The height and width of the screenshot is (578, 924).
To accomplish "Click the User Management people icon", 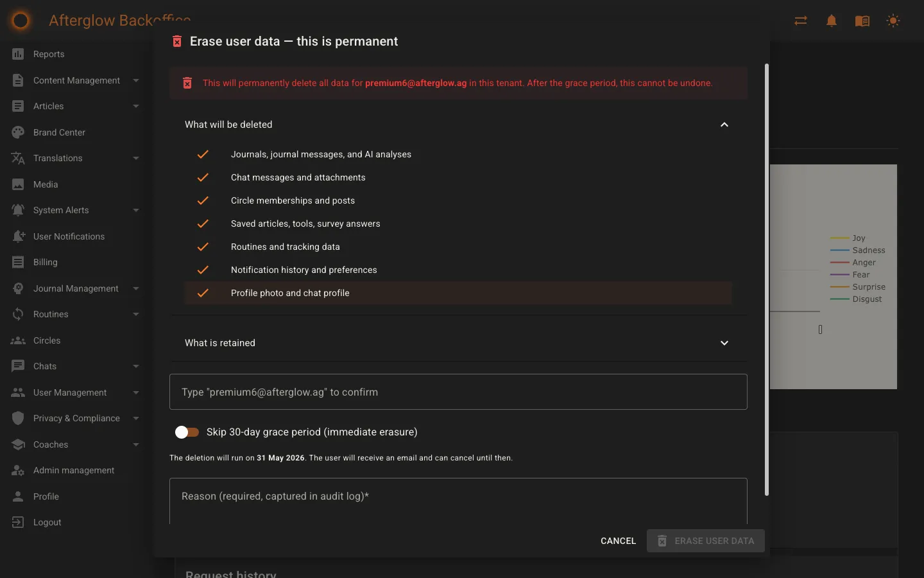I will click(x=18, y=392).
